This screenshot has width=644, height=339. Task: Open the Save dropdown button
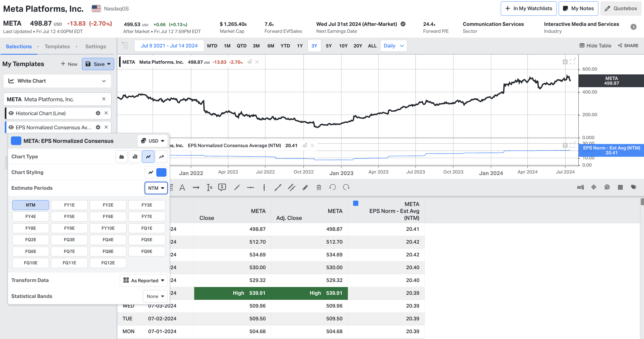point(98,64)
